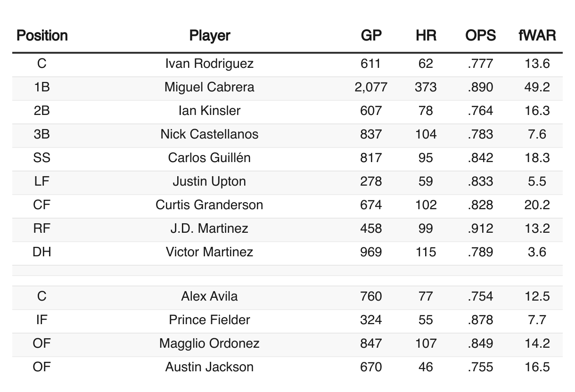This screenshot has height=392, width=575.
Task: Select Magglio Ordonez's name
Action: [x=210, y=343]
